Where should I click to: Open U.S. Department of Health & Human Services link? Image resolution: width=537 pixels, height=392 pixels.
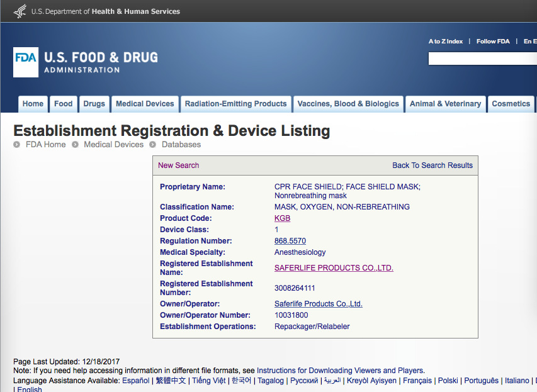click(x=106, y=11)
